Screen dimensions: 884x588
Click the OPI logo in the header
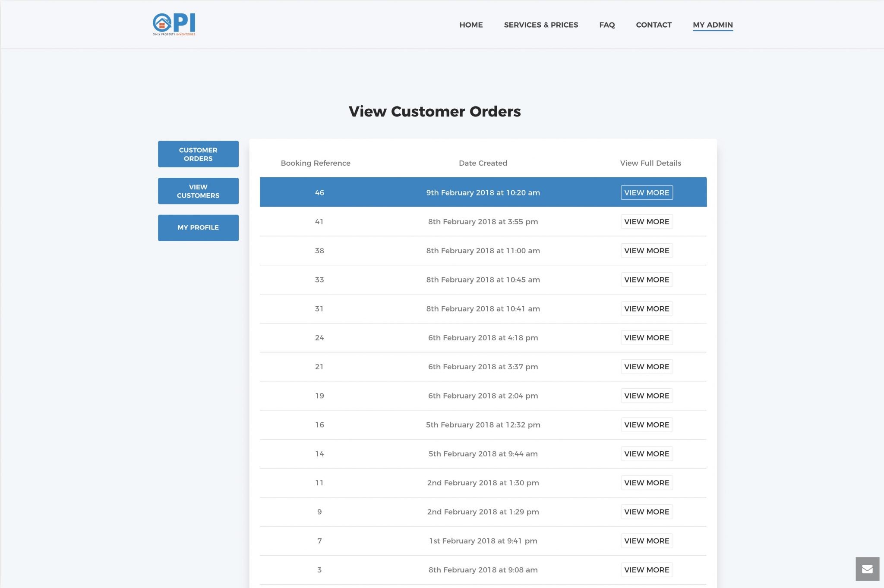click(174, 24)
